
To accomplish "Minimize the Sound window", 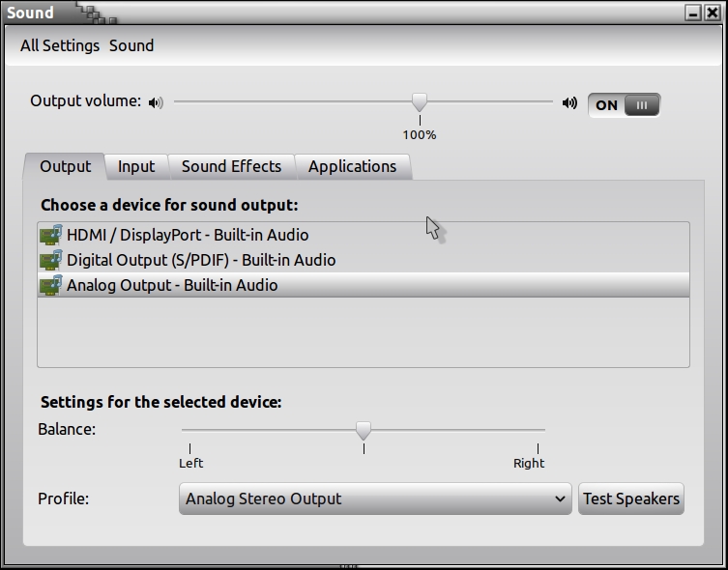I will pos(693,13).
